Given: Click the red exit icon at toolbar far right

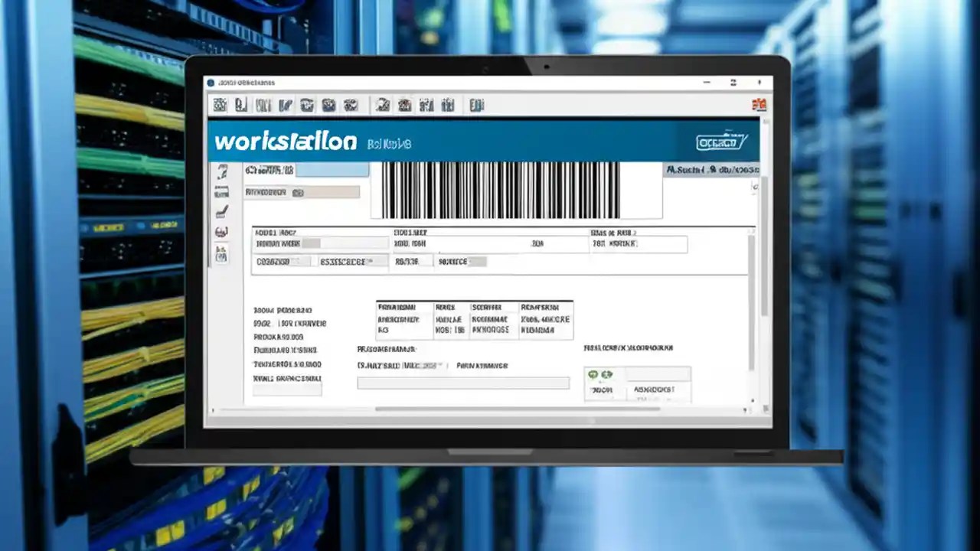Looking at the screenshot, I should click(759, 105).
